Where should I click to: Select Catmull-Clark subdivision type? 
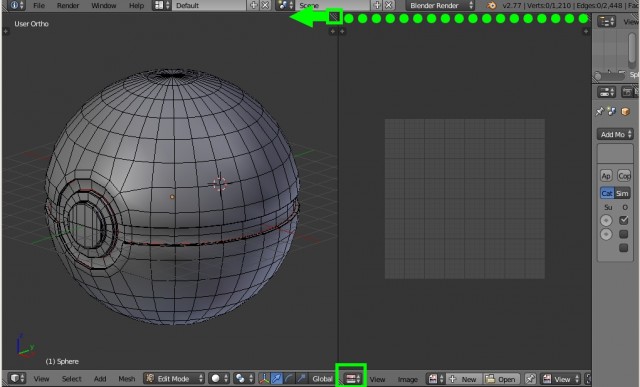(607, 193)
